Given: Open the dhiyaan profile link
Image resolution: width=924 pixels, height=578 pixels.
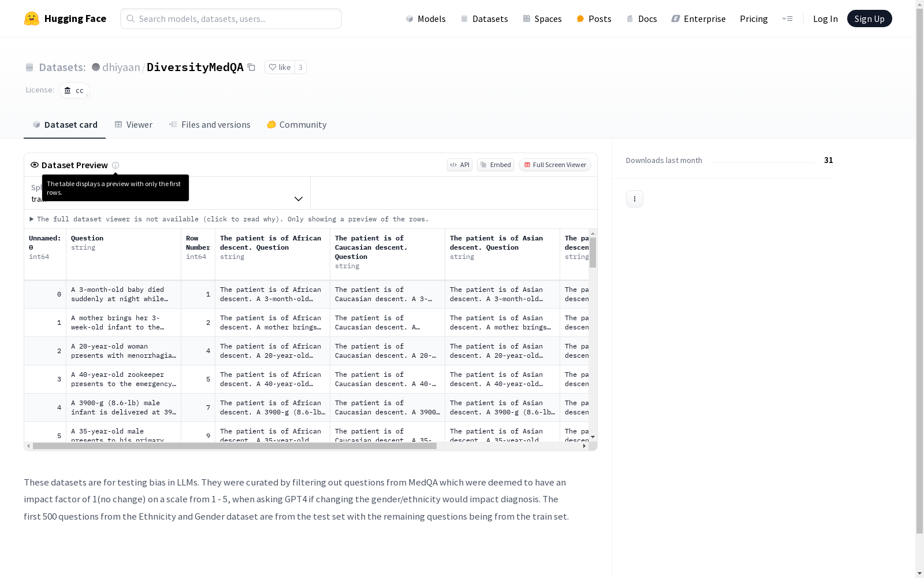Looking at the screenshot, I should [121, 67].
